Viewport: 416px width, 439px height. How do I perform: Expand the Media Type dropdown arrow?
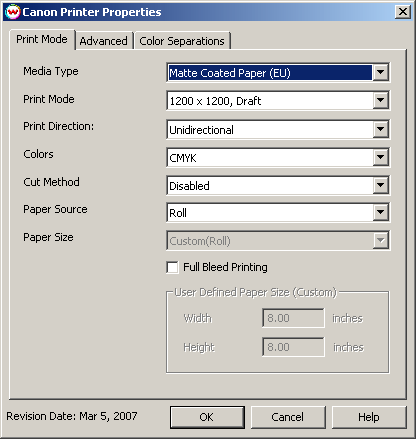[x=380, y=72]
